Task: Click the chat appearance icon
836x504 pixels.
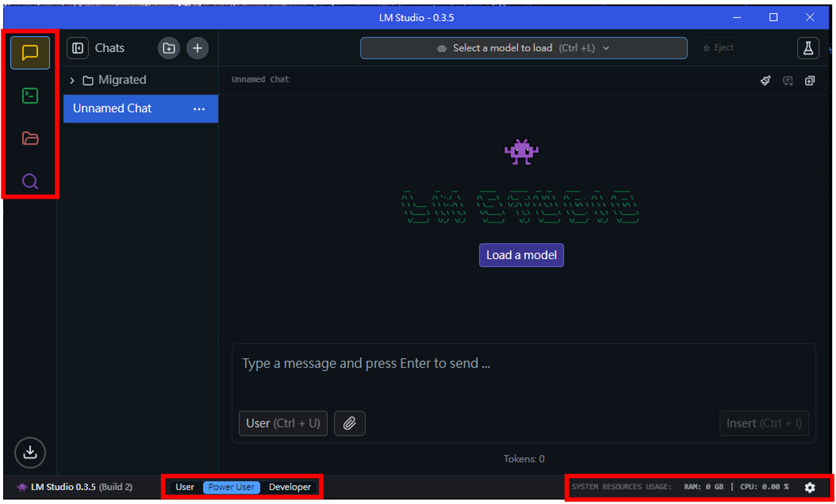Action: (x=788, y=81)
